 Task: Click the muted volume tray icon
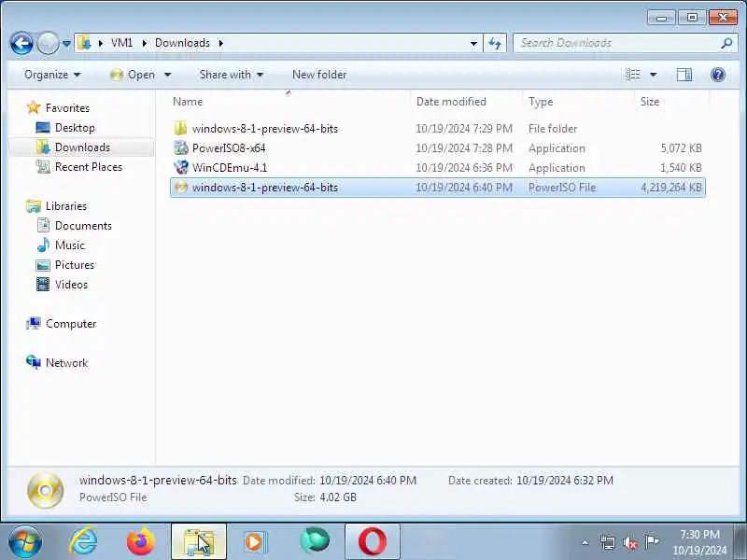[629, 542]
